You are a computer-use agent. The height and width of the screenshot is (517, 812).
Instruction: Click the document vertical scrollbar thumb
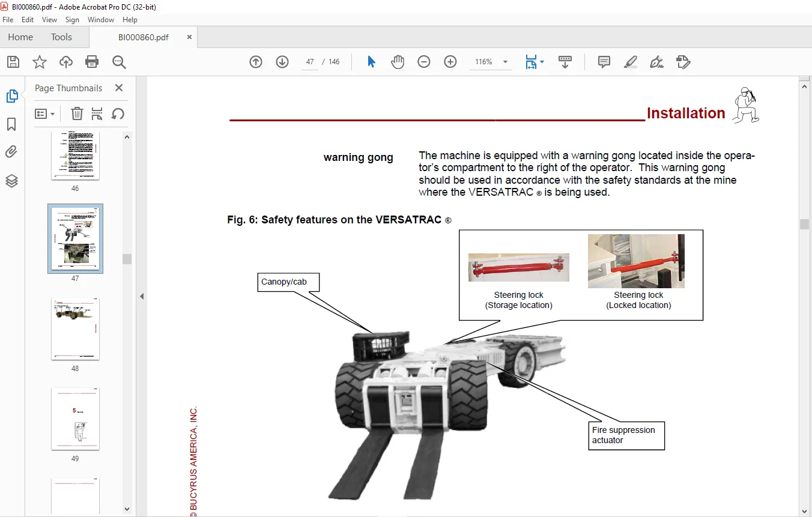pos(805,224)
